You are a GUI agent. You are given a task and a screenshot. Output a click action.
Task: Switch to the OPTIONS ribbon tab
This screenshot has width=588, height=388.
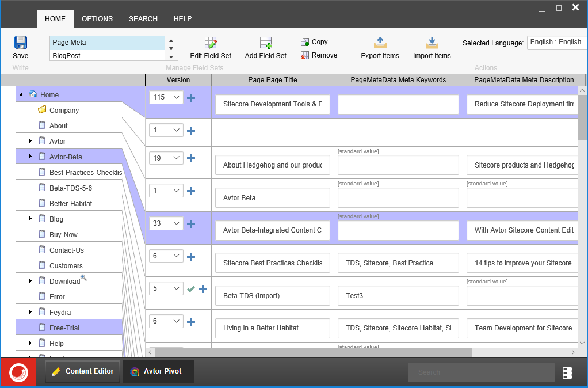pos(97,19)
